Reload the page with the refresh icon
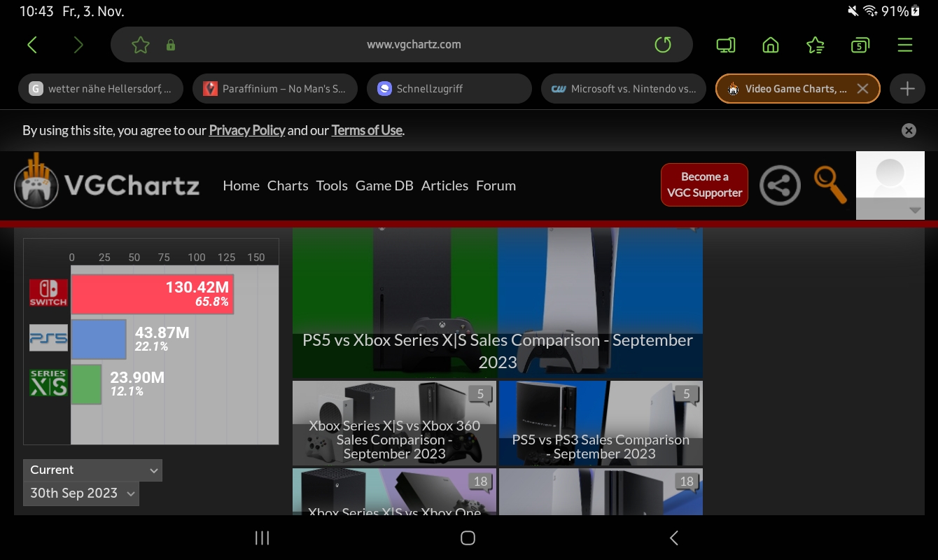Image resolution: width=938 pixels, height=560 pixels. click(662, 44)
